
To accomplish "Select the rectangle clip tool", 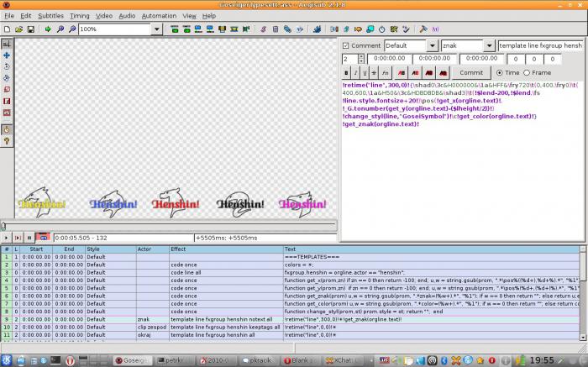I will pyautogui.click(x=7, y=102).
